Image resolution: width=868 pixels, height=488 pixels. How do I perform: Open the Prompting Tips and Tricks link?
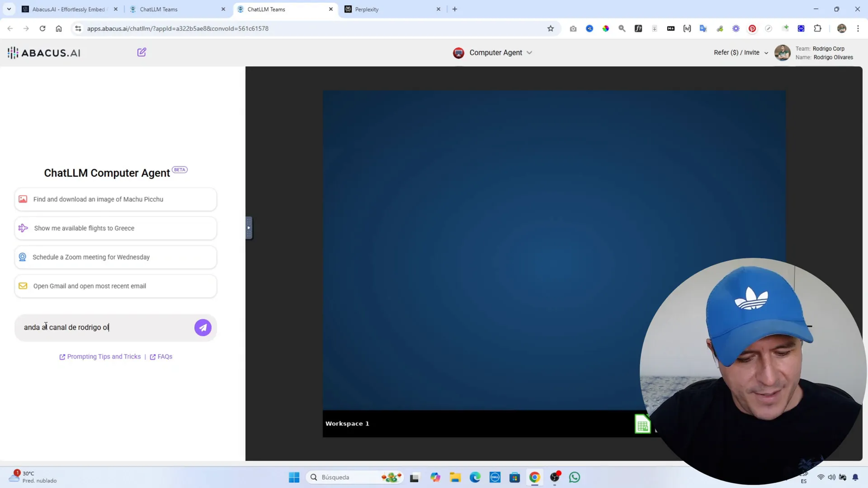tap(104, 356)
